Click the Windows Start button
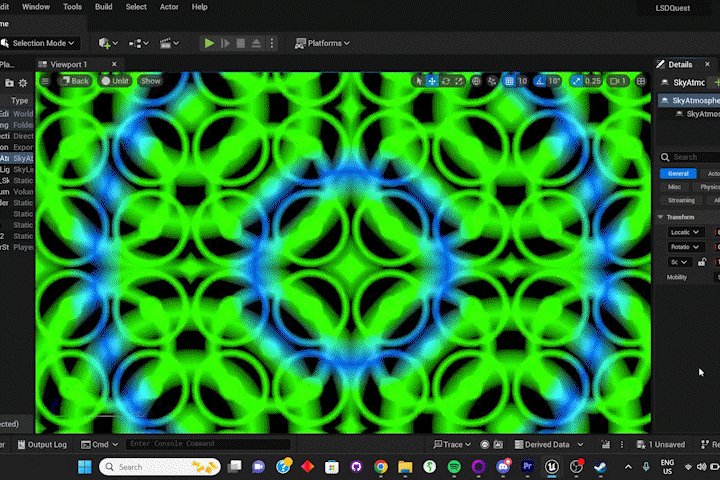The height and width of the screenshot is (480, 720). click(84, 467)
